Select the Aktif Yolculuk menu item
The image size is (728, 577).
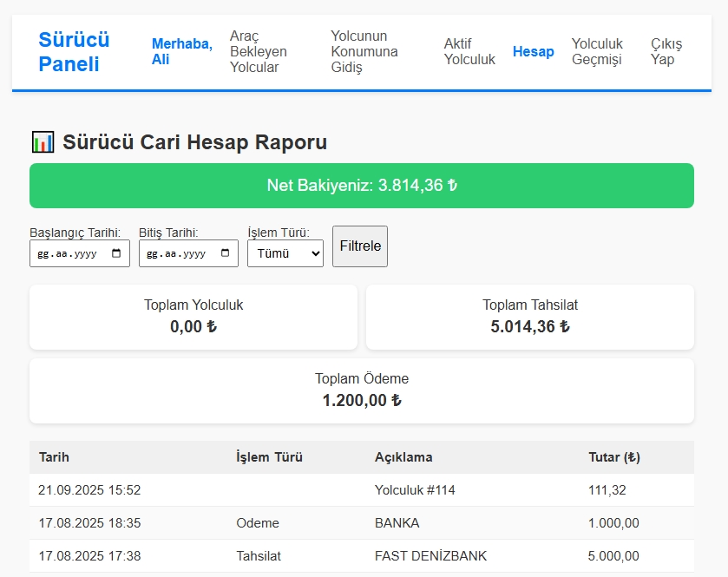click(469, 52)
